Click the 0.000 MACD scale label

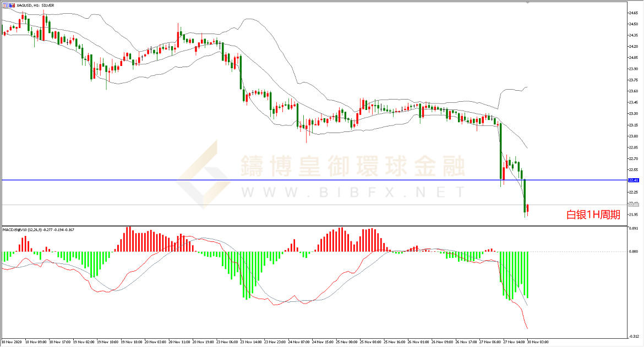click(632, 252)
